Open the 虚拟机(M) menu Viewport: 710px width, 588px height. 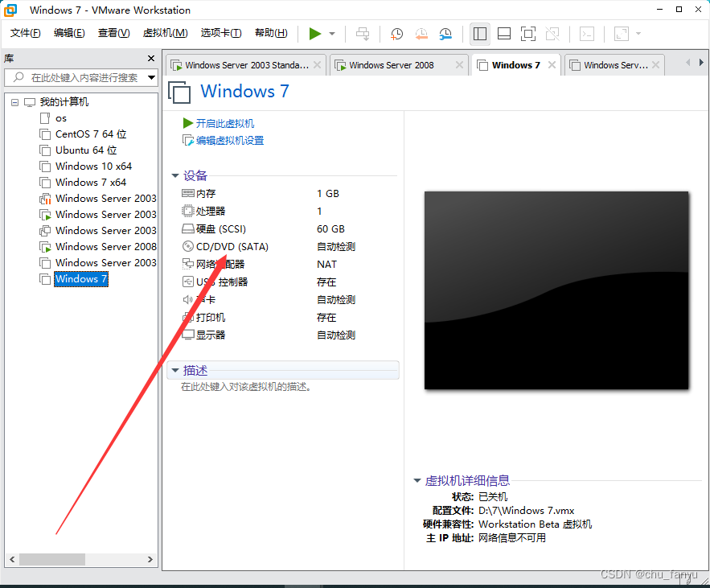click(165, 33)
